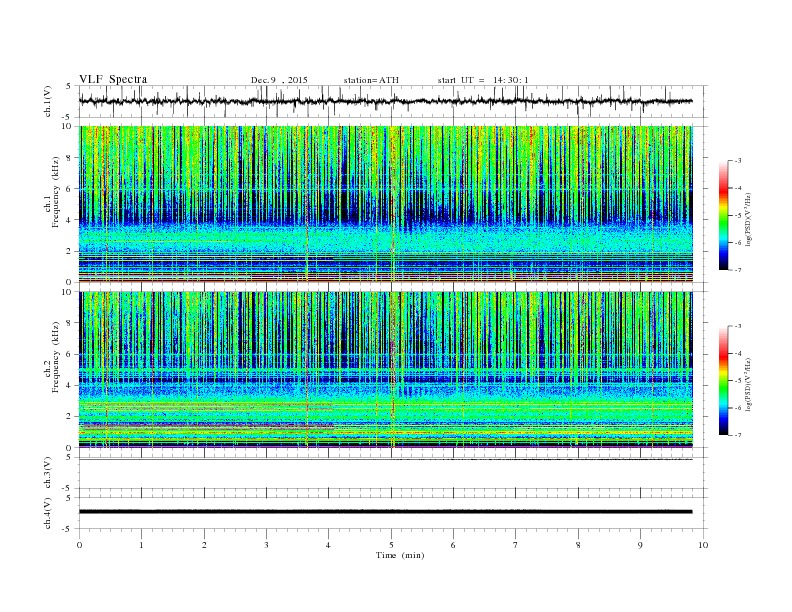792x612 pixels.
Task: Click the "6" kHz tick on ch.1 frequency axis
Action: [69, 189]
